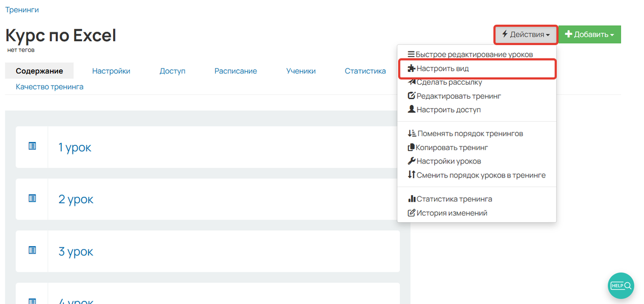The height and width of the screenshot is (304, 644).
Task: Click the lesson icon next to 3 урок
Action: [32, 250]
